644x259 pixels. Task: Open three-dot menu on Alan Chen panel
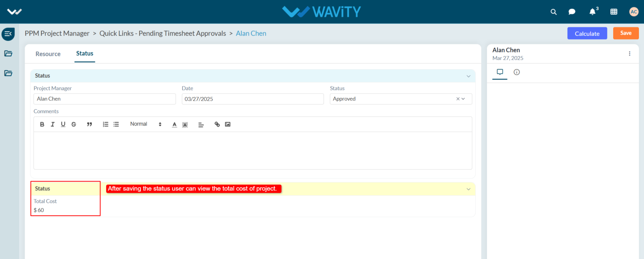click(x=630, y=54)
